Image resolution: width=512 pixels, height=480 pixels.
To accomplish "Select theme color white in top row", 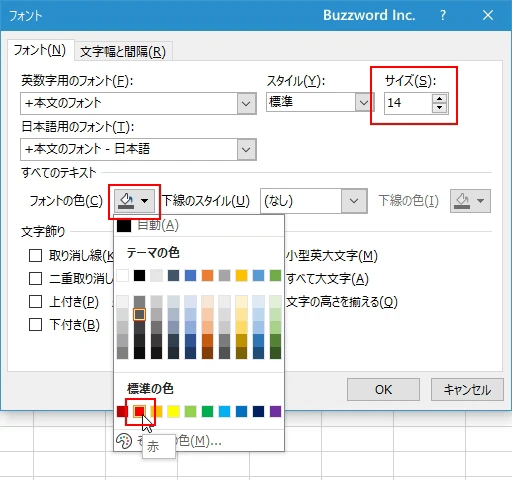I will 122,276.
